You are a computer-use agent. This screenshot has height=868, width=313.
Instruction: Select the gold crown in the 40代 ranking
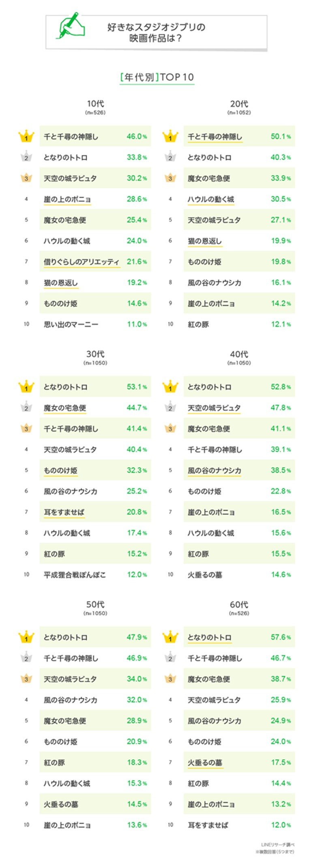point(170,387)
